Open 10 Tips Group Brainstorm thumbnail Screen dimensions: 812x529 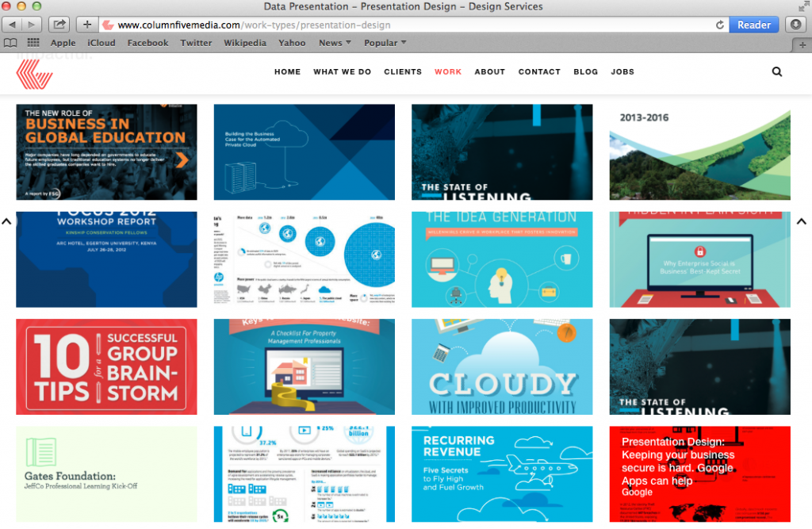(x=106, y=367)
